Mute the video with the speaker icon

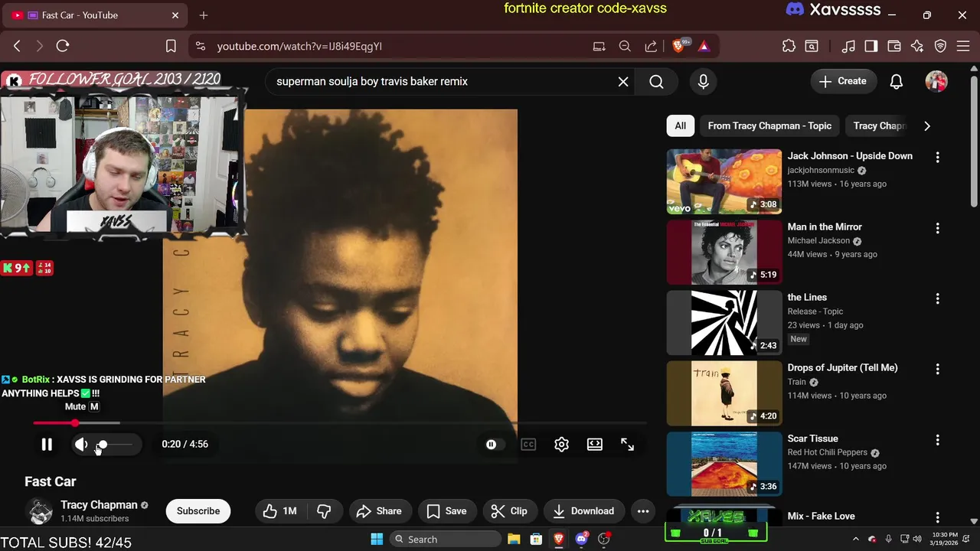[x=81, y=444]
